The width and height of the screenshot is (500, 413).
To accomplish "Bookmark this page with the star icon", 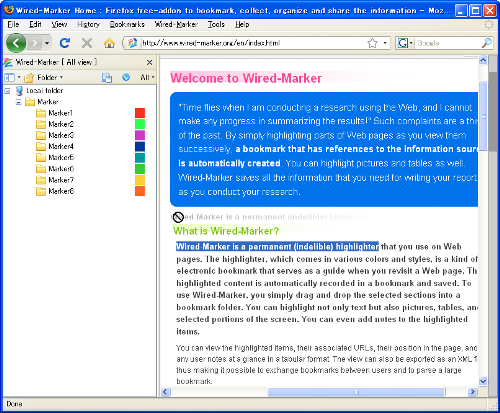I will pyautogui.click(x=372, y=43).
